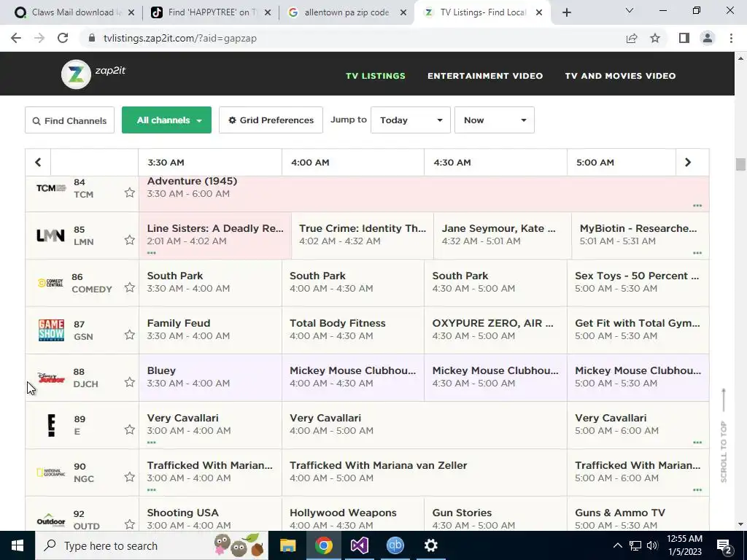The height and width of the screenshot is (560, 747).
Task: Open the Outdoor Channel logo
Action: 51,520
